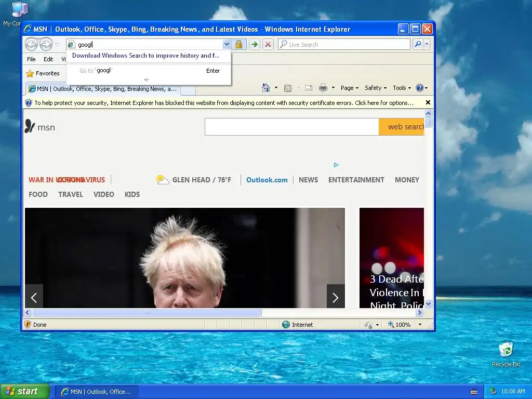This screenshot has height=399, width=532.
Task: Select the MSN browser tab
Action: click(x=103, y=89)
